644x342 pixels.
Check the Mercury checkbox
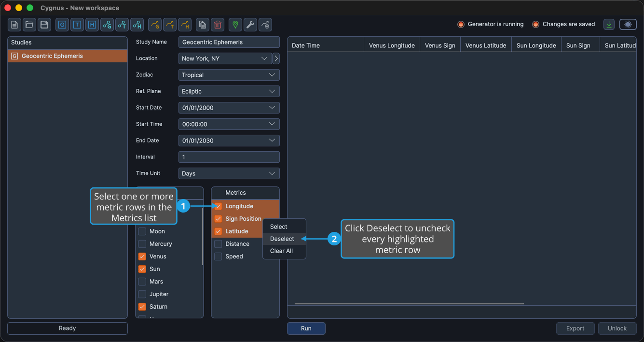click(x=142, y=244)
